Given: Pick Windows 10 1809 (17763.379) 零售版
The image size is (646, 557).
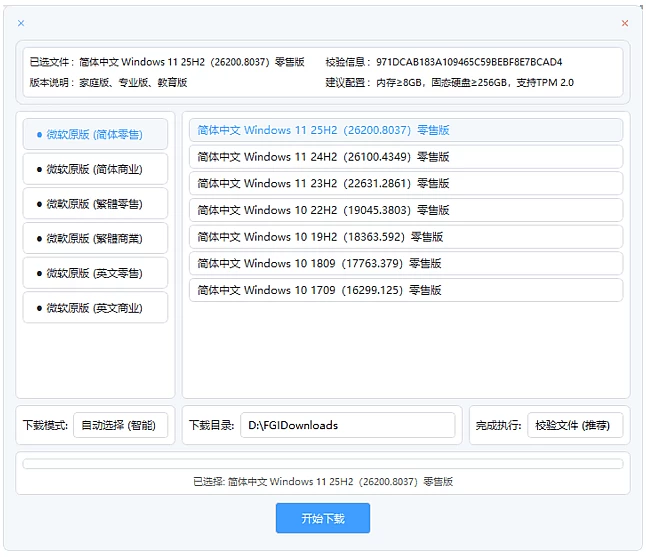Looking at the screenshot, I should [405, 263].
